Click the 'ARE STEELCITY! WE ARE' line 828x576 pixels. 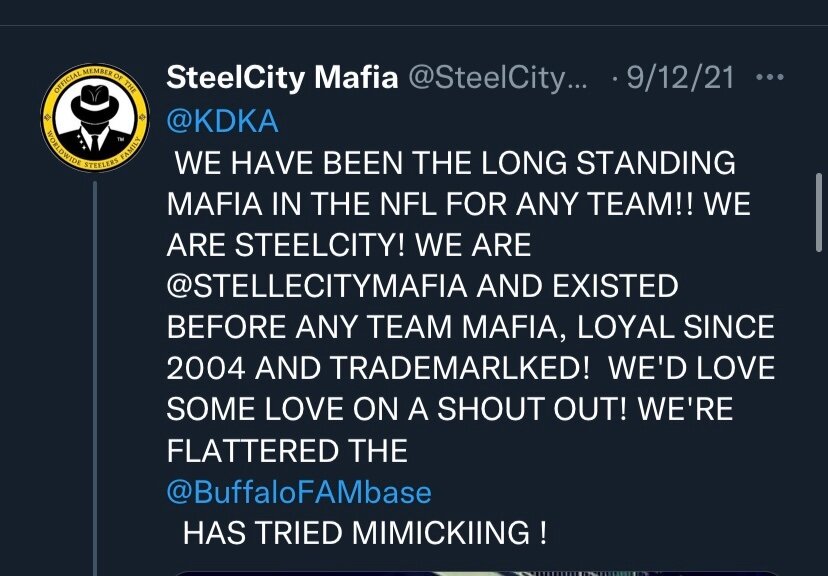(x=349, y=245)
